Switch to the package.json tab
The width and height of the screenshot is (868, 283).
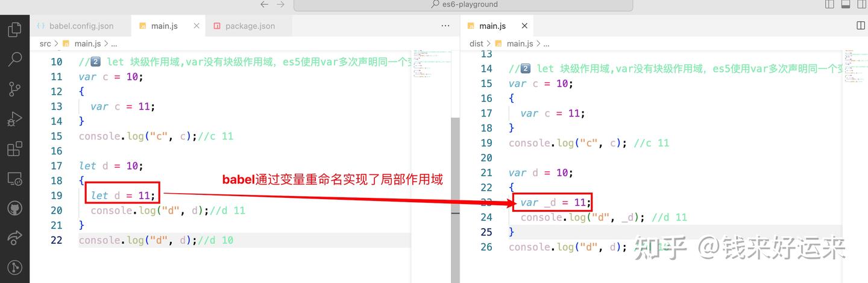[x=250, y=26]
